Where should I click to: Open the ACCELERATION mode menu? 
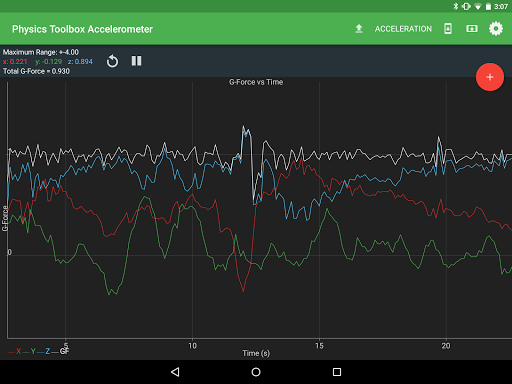[403, 29]
